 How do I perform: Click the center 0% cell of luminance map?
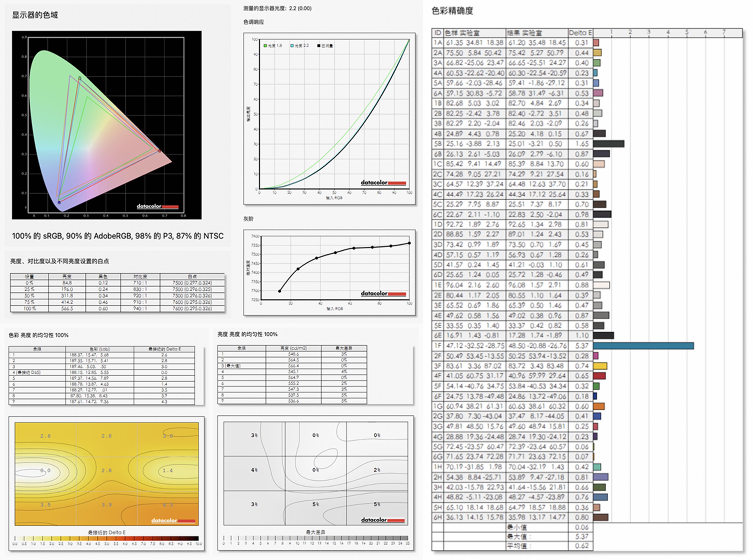click(316, 470)
